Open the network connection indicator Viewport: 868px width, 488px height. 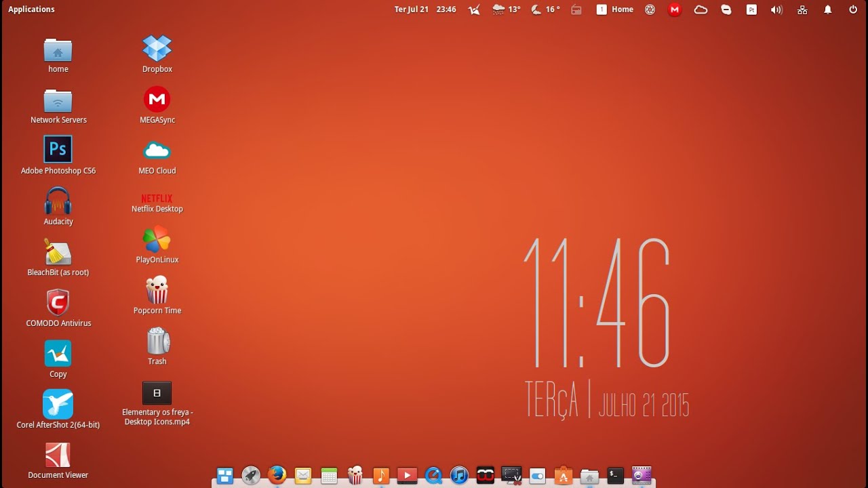click(x=802, y=9)
